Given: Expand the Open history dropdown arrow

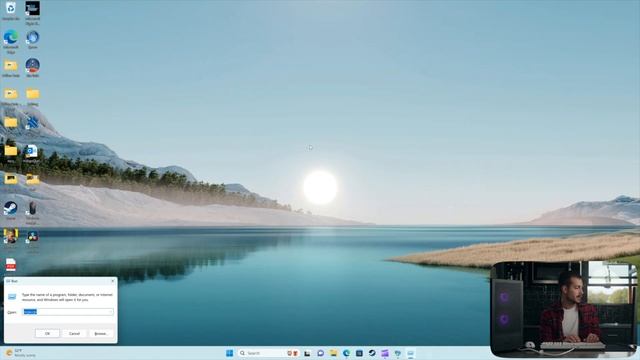Looking at the screenshot, I should tap(111, 312).
